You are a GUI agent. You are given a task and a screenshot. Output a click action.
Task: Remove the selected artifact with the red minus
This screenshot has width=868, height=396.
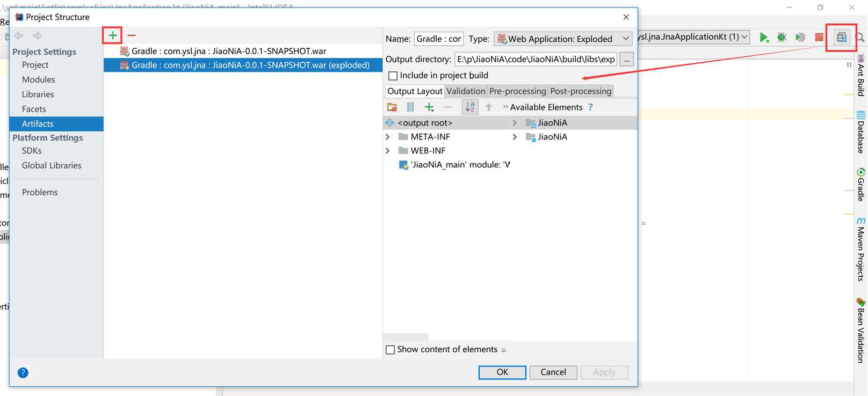coord(132,35)
